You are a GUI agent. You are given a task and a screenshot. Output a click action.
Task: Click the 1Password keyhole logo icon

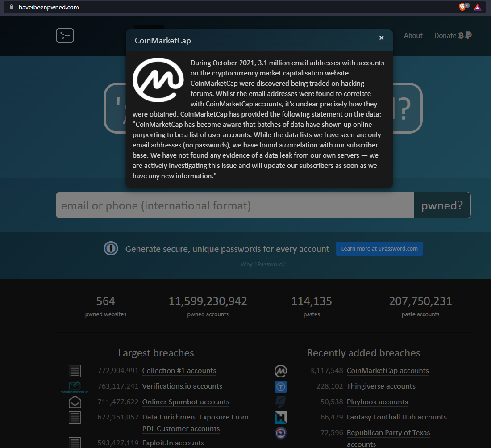(x=111, y=248)
